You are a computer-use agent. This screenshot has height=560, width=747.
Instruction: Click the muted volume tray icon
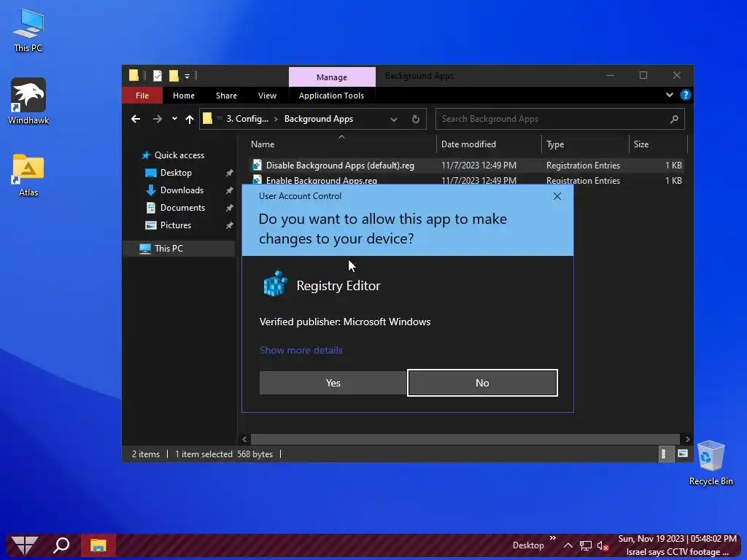coord(603,545)
